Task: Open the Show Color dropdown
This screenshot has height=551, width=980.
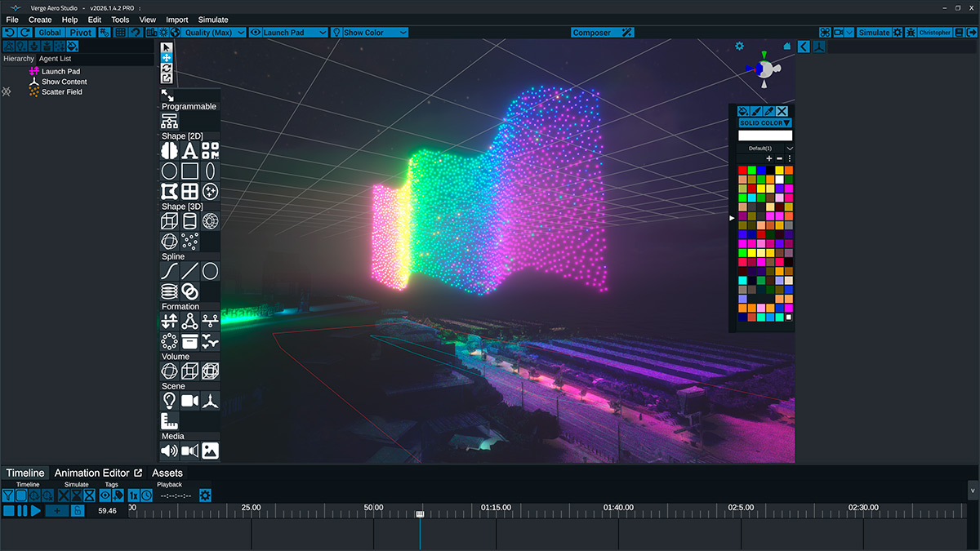Action: click(x=374, y=33)
